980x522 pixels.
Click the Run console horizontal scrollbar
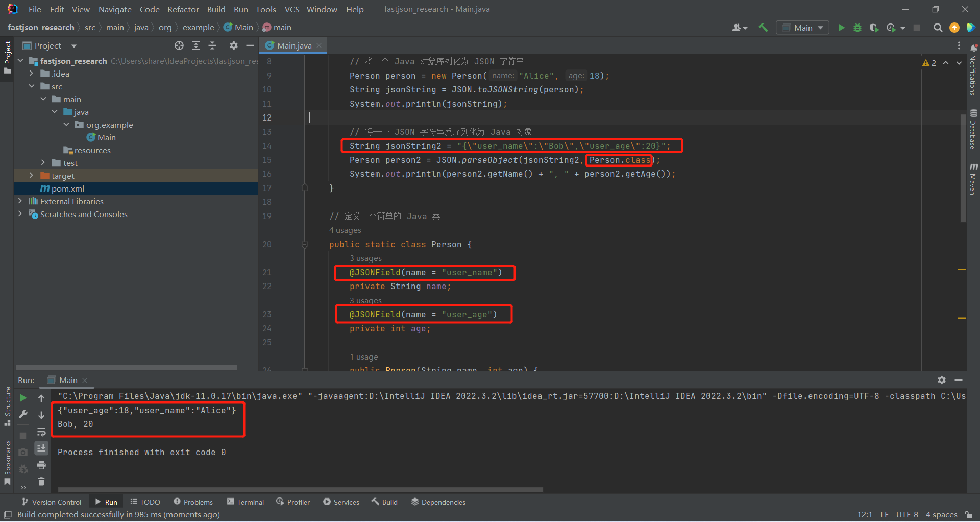click(x=300, y=490)
